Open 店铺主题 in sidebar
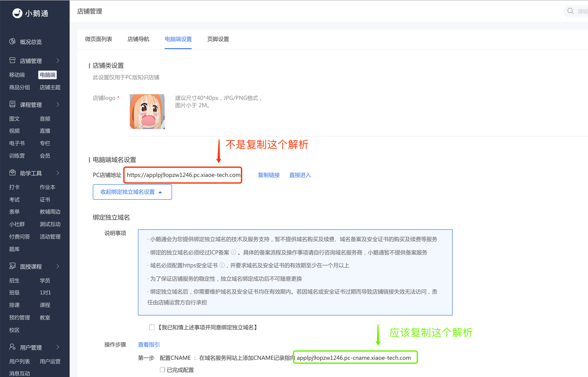588x377 pixels. point(50,87)
